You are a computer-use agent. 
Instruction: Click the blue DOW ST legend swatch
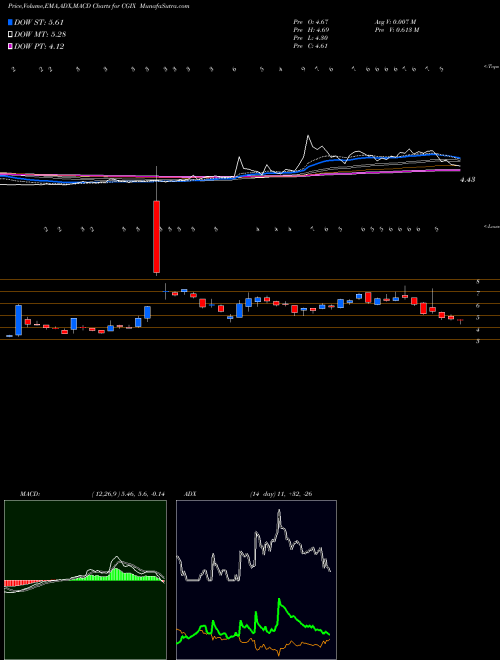(10, 22)
